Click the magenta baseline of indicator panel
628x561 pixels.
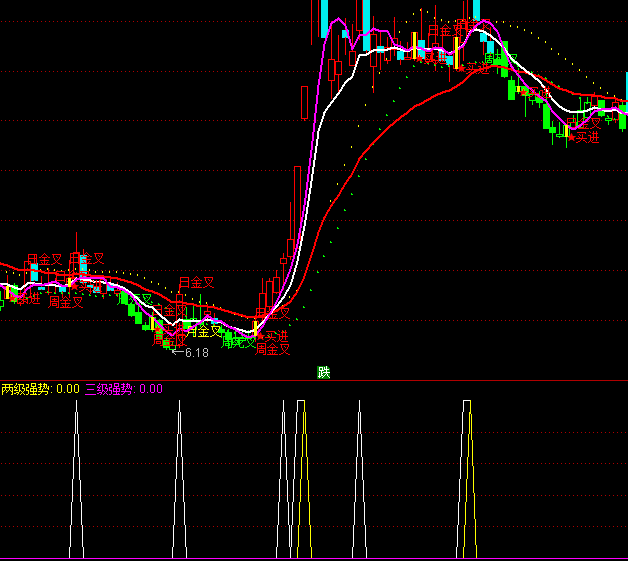(x=314, y=558)
